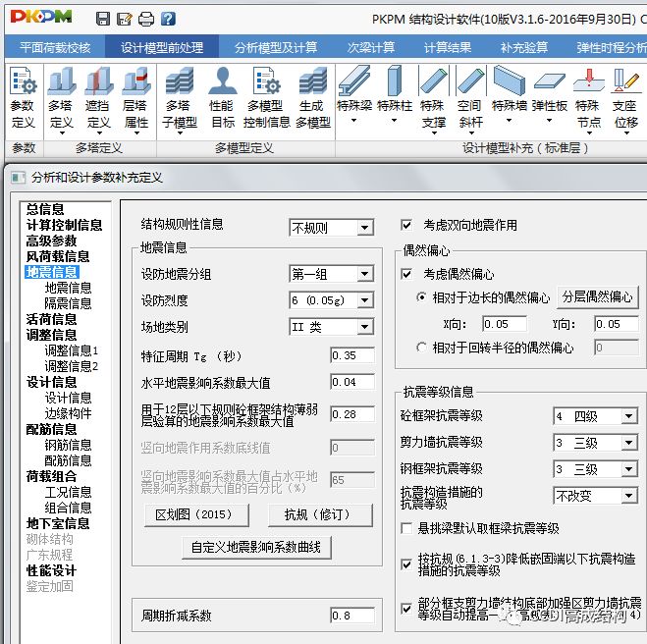Select 相对于边长的偶然偏心 radio button
The image size is (647, 644).
[x=421, y=297]
